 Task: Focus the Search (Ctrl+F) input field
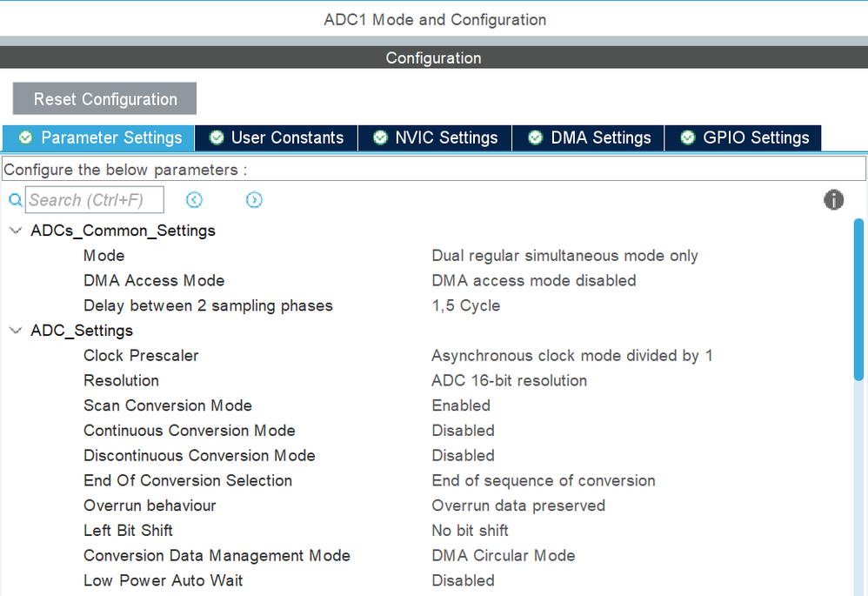click(94, 200)
